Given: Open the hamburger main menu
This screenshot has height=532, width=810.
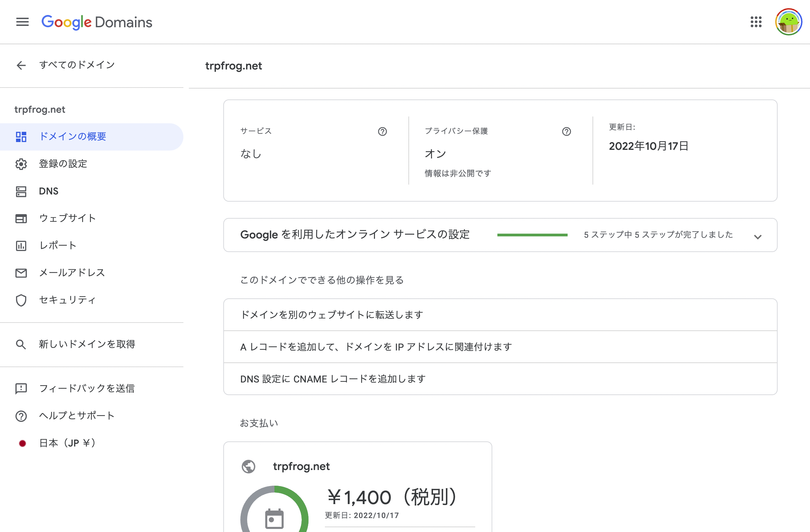Looking at the screenshot, I should (x=22, y=22).
